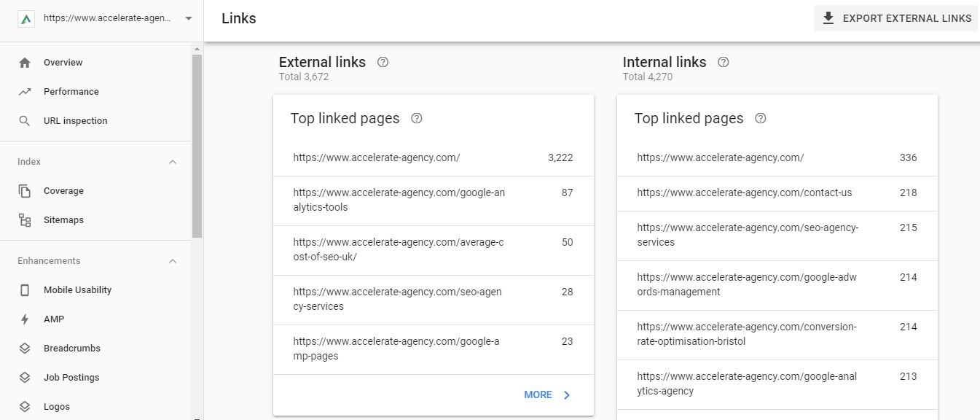This screenshot has height=420, width=980.
Task: Select the Sitemaps icon in the sidebar
Action: tap(26, 219)
